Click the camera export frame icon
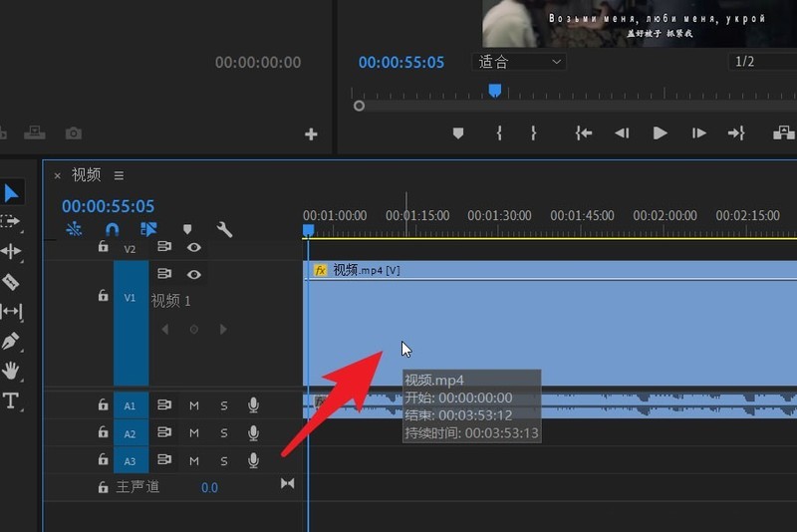The width and height of the screenshot is (797, 532). (x=73, y=133)
